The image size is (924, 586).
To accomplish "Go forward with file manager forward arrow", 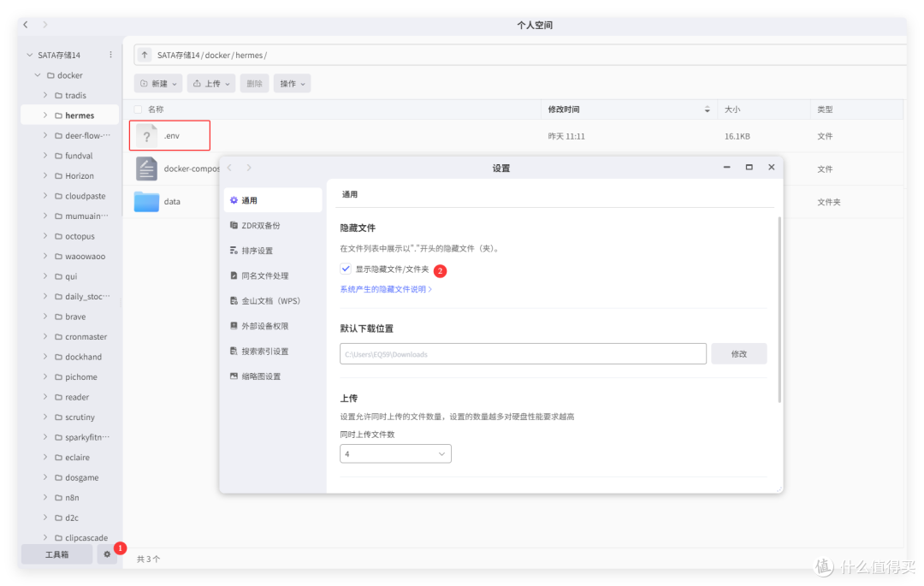I will (x=44, y=25).
